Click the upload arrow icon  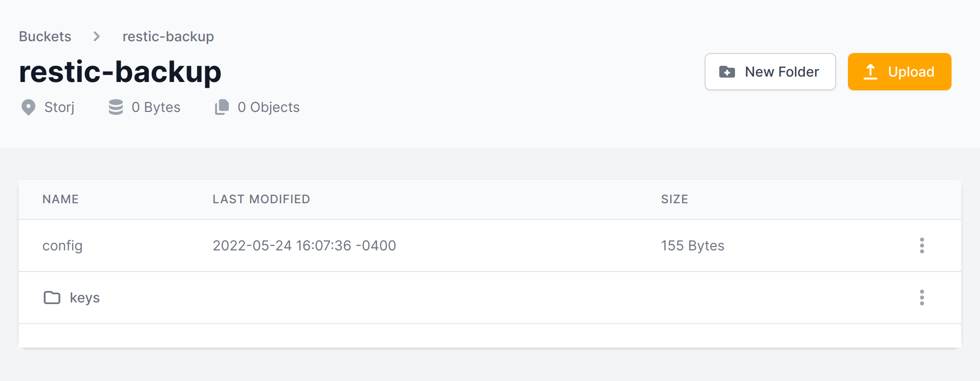(x=871, y=72)
